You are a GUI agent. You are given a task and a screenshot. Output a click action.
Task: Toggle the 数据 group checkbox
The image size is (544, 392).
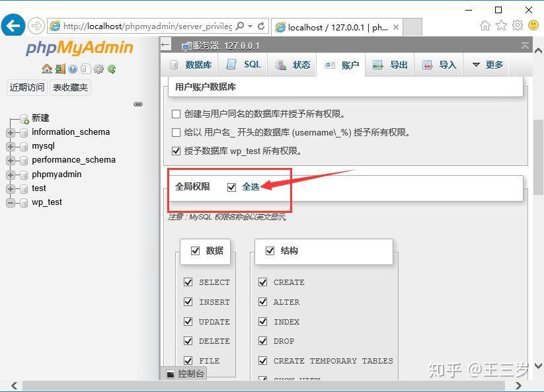click(x=196, y=251)
